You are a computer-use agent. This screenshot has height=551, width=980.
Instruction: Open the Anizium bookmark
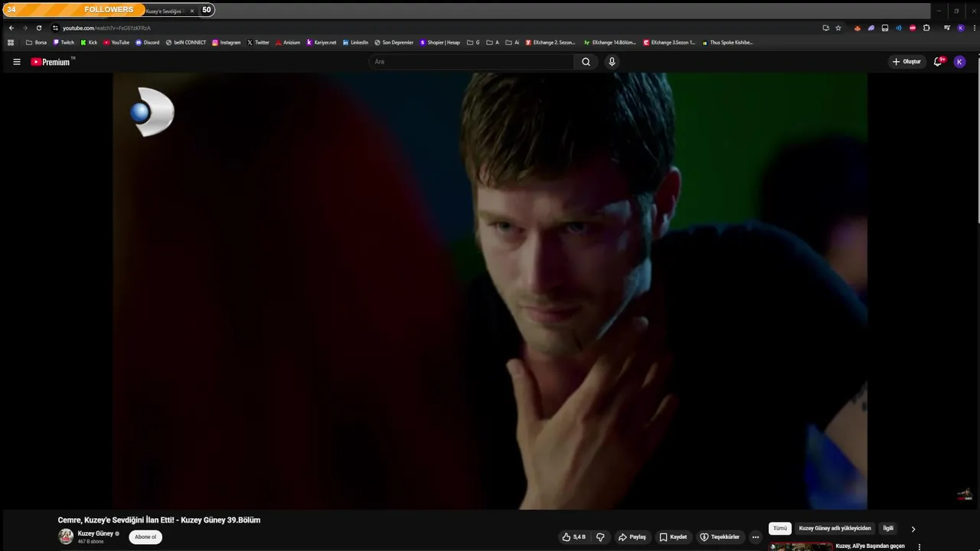288,43
